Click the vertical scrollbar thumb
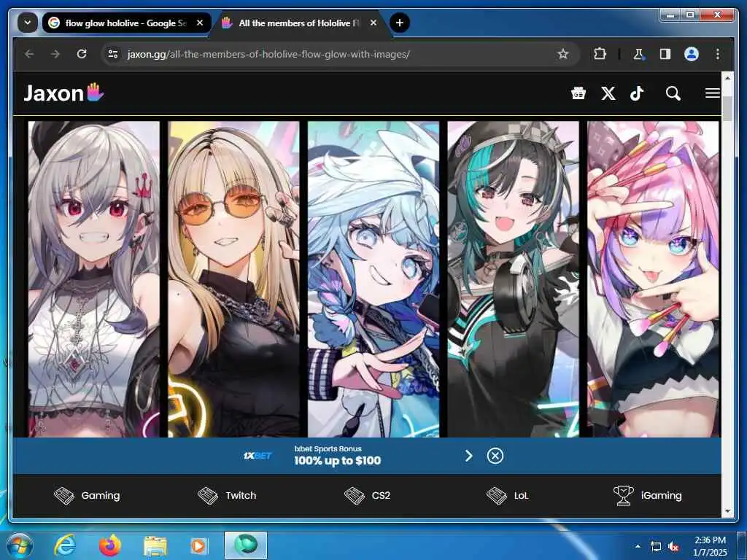 [727, 108]
